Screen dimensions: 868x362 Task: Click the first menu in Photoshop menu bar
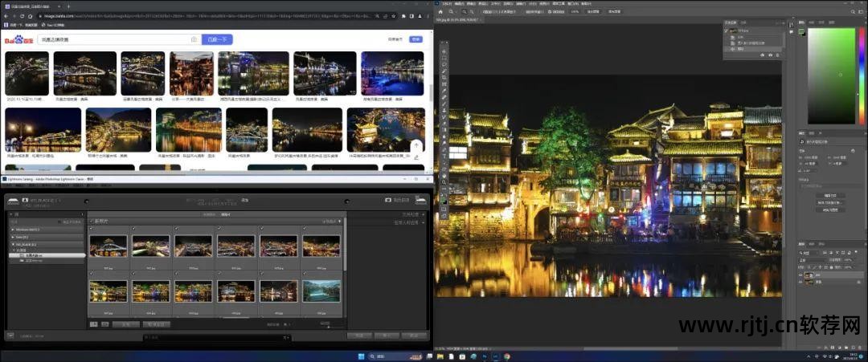pyautogui.click(x=445, y=4)
